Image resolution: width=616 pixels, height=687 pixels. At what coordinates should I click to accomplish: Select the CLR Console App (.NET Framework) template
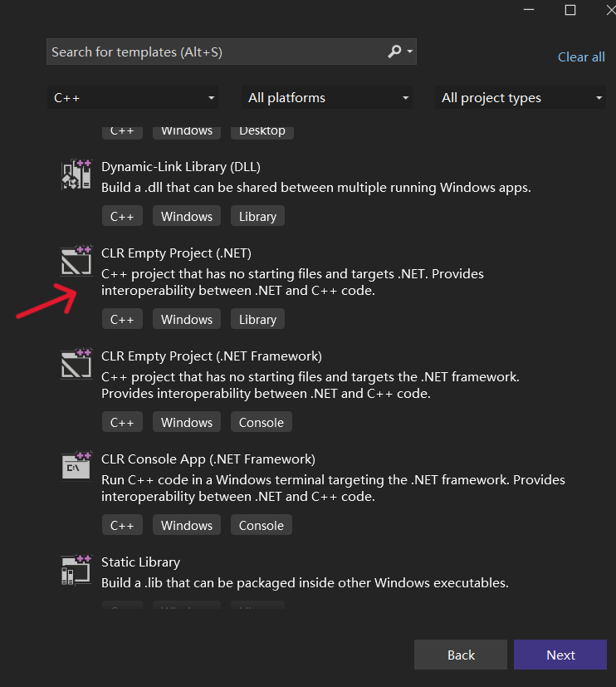208,459
